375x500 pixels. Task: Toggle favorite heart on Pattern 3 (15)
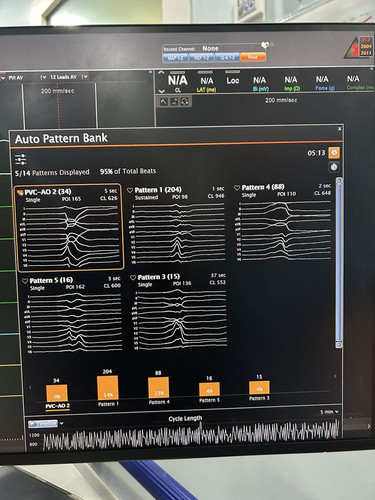point(133,277)
